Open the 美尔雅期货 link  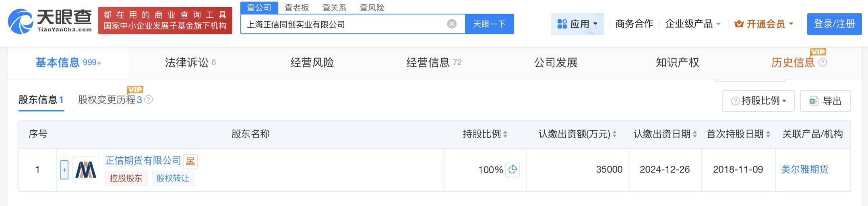(x=804, y=169)
